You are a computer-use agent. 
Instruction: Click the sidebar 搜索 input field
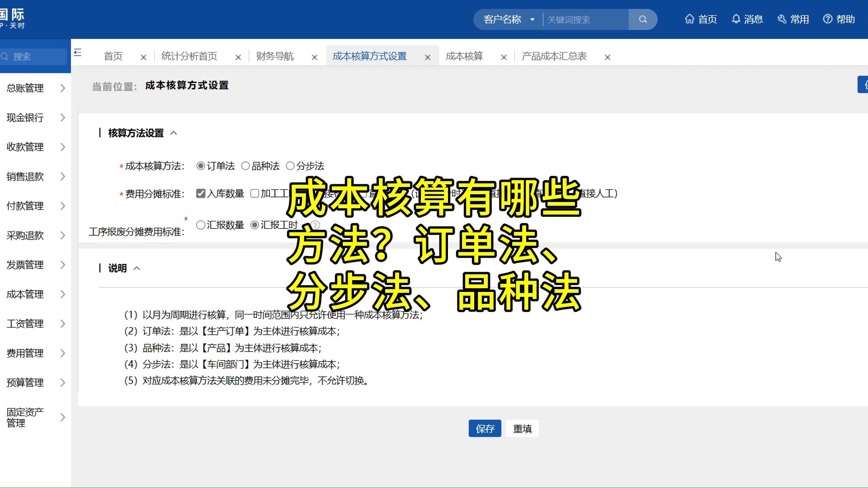click(x=33, y=56)
